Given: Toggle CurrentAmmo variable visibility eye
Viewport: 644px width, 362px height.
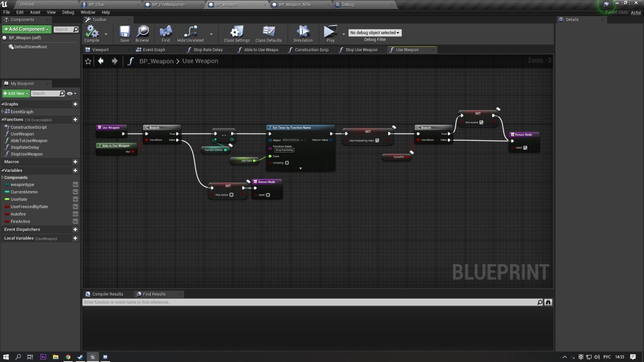Looking at the screenshot, I should tap(75, 192).
